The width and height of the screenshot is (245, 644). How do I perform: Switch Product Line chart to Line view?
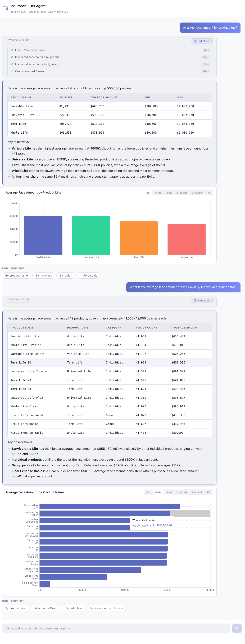point(170,193)
